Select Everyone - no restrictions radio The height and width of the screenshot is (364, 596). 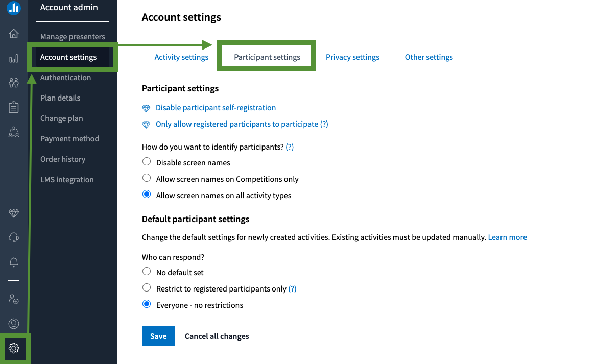147,304
